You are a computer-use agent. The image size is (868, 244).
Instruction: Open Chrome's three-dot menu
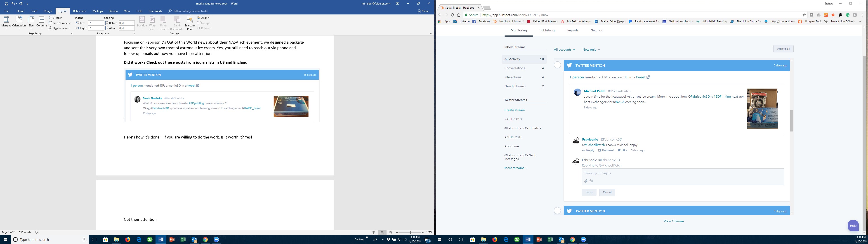(x=862, y=15)
